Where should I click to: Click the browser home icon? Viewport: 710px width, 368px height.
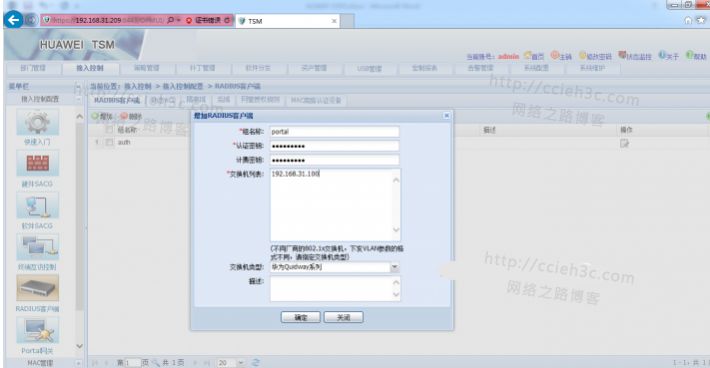688,20
